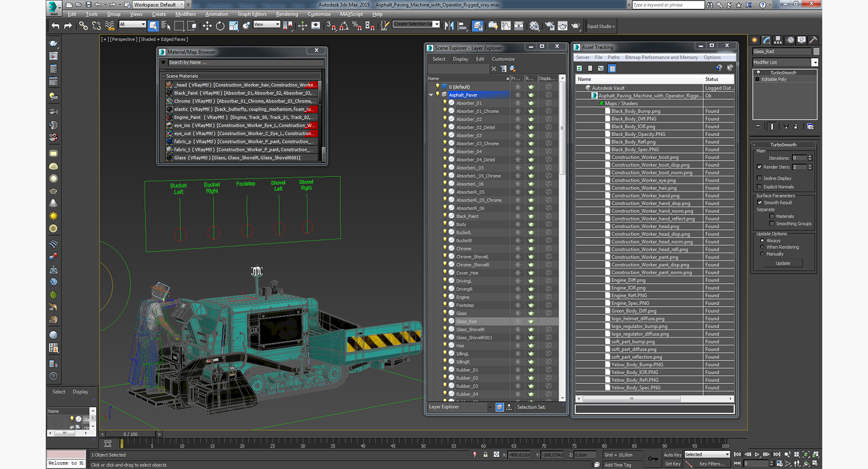
Task: Open the MAXScript menu
Action: tap(351, 14)
